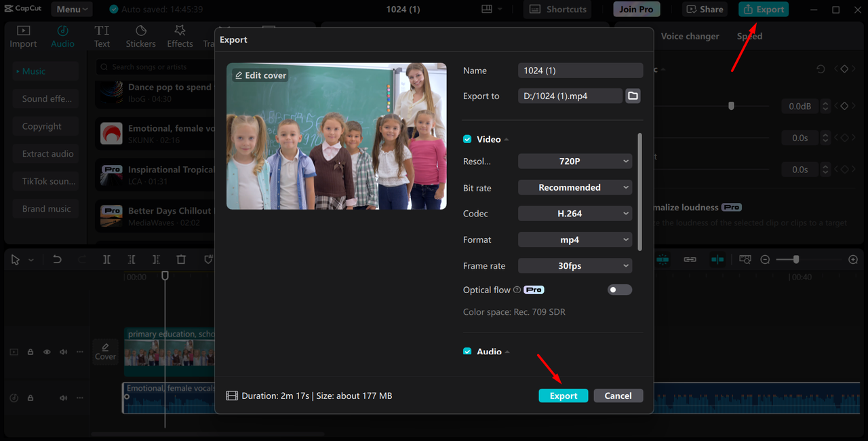Select the Better Days Chillout song thumbnail
The width and height of the screenshot is (868, 441).
(x=112, y=216)
